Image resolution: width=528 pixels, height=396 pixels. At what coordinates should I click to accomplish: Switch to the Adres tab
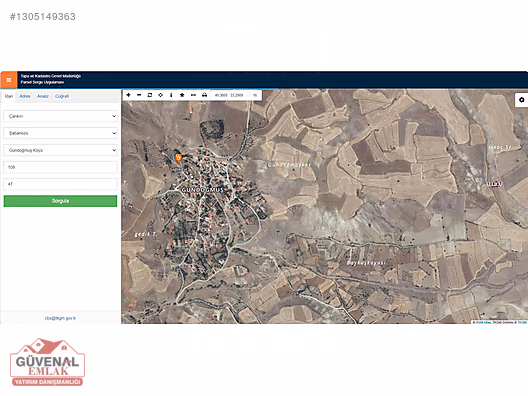[25, 96]
